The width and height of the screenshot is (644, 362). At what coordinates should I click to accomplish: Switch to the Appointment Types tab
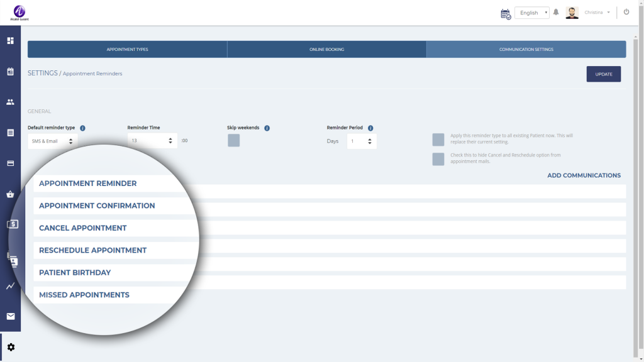pos(127,49)
